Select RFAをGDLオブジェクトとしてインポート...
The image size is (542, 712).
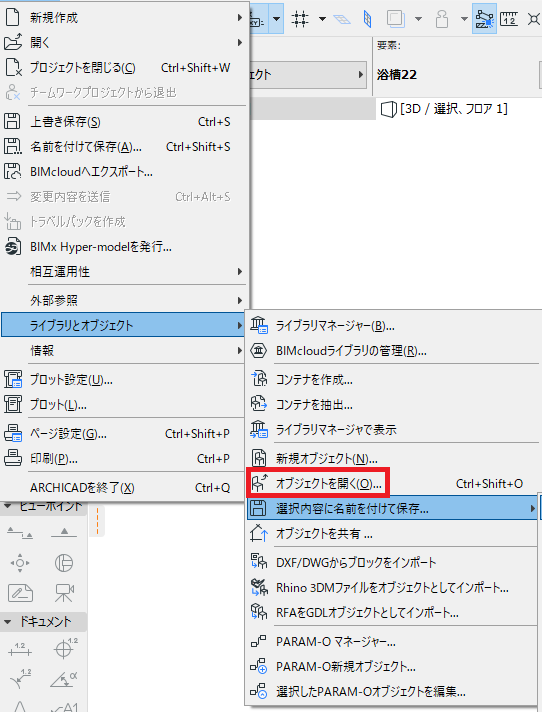click(393, 613)
